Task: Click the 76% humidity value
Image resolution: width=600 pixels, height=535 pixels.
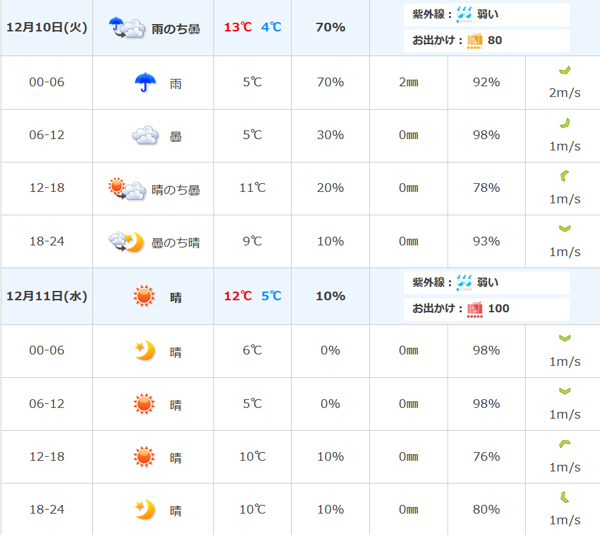Action: pos(486,457)
